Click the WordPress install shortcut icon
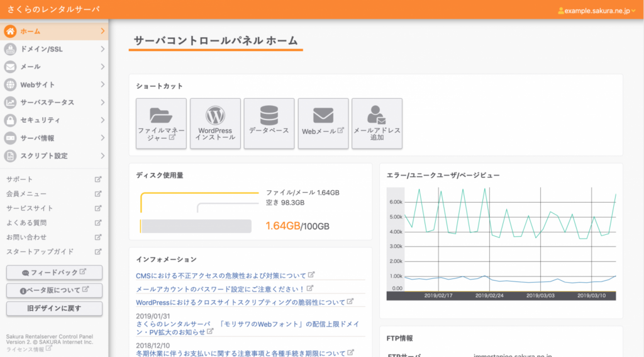The image size is (644, 357). coord(215,115)
